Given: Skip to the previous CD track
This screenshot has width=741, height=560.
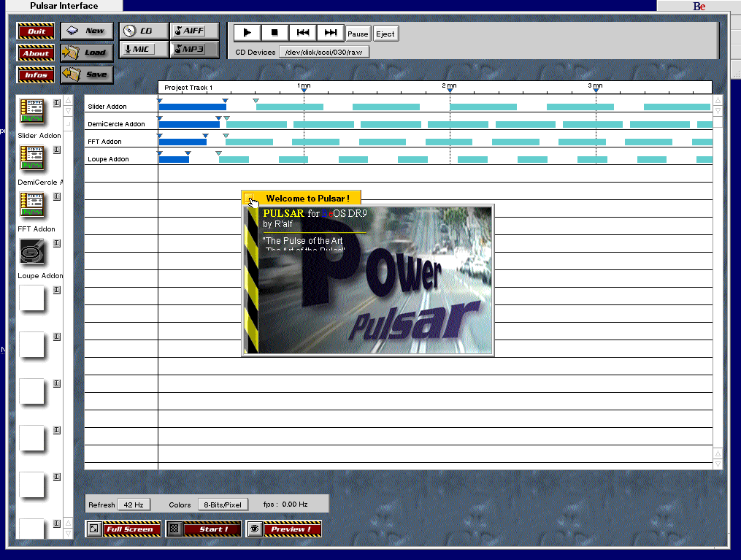Looking at the screenshot, I should (302, 33).
